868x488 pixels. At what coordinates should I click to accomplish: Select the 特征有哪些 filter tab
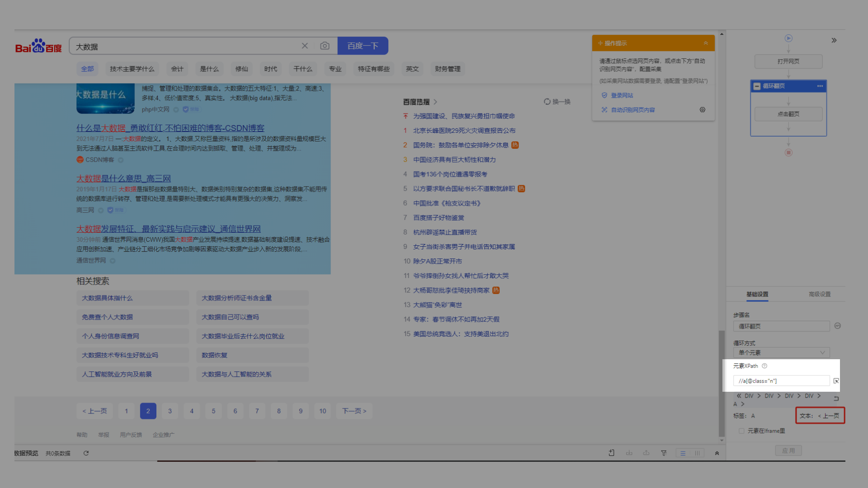pyautogui.click(x=373, y=69)
